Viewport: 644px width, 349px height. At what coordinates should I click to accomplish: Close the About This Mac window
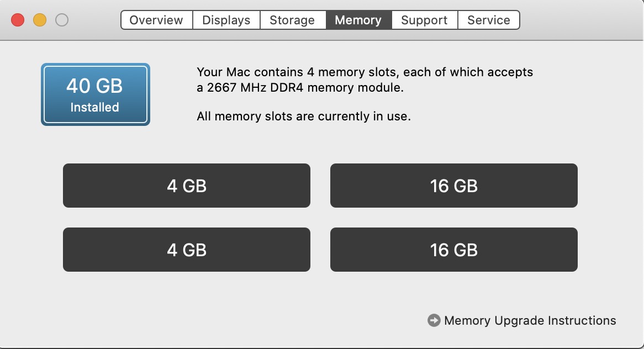click(18, 20)
